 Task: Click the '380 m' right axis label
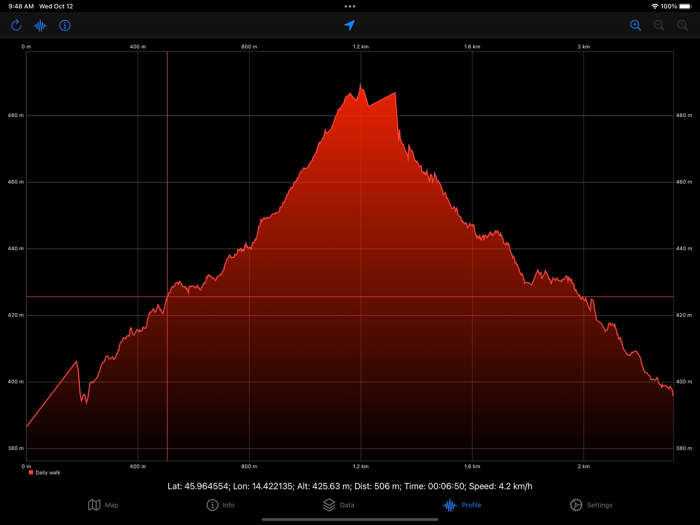pos(684,448)
